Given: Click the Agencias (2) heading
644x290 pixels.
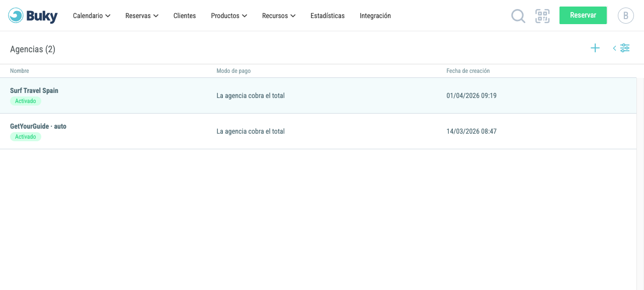Looking at the screenshot, I should click(x=33, y=49).
